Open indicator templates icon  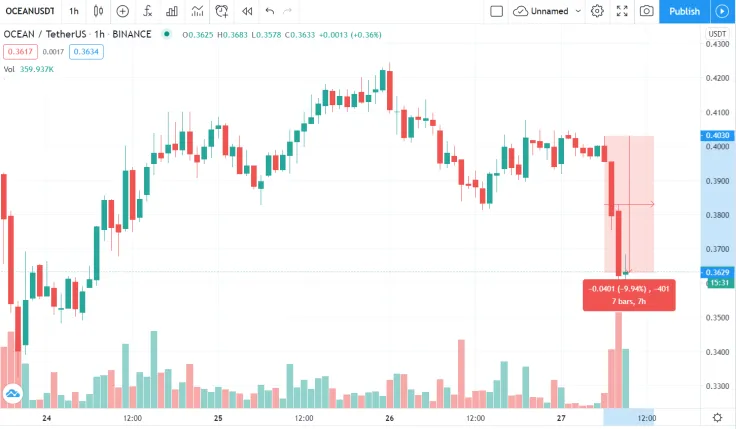pos(197,11)
